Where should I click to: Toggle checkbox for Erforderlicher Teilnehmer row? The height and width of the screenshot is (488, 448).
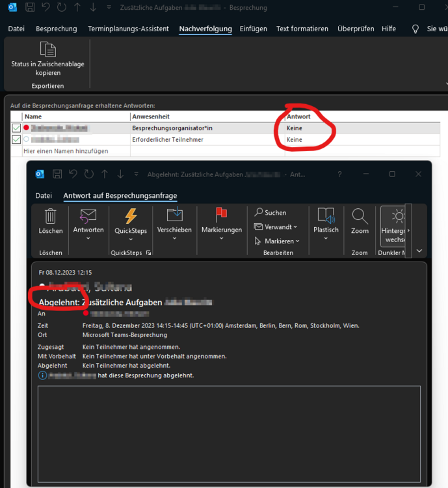(x=16, y=139)
